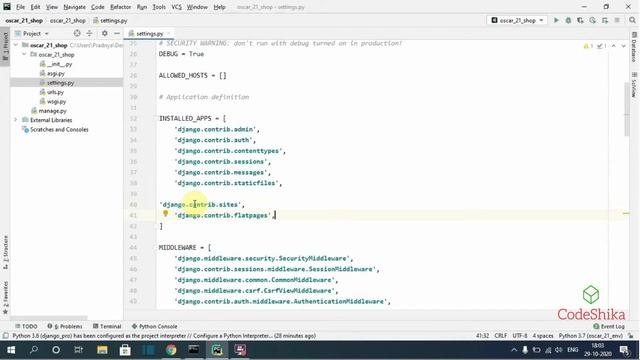Expand External Libraries node
The width and height of the screenshot is (640, 360).
[16, 120]
